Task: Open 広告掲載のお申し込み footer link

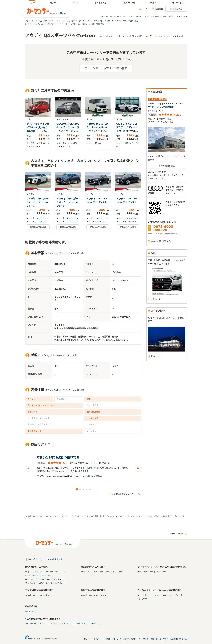Action: (x=178, y=639)
